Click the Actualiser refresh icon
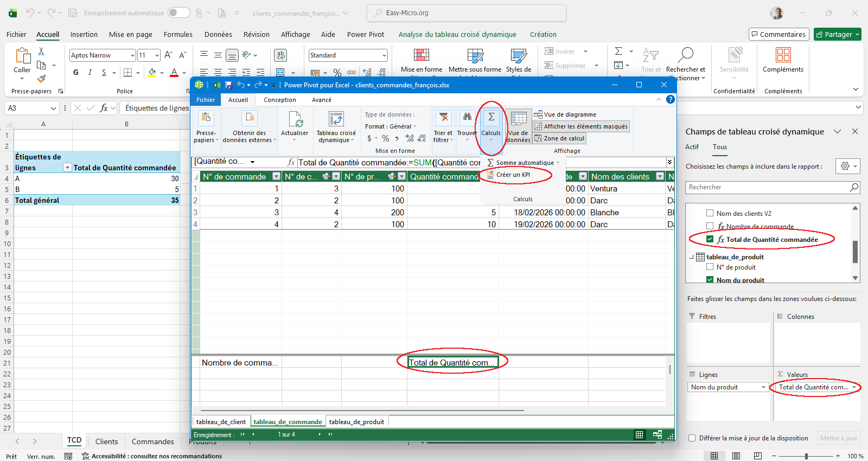This screenshot has width=868, height=461. [295, 119]
